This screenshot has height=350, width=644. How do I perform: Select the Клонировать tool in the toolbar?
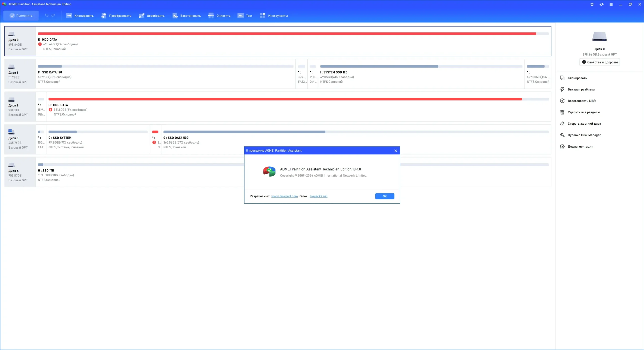pos(79,15)
